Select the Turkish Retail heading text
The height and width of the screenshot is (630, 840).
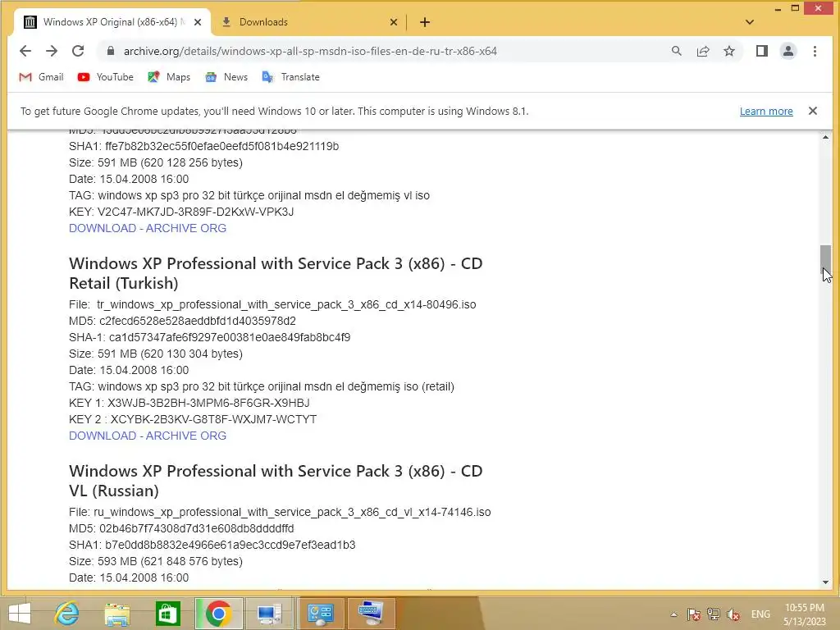[276, 273]
